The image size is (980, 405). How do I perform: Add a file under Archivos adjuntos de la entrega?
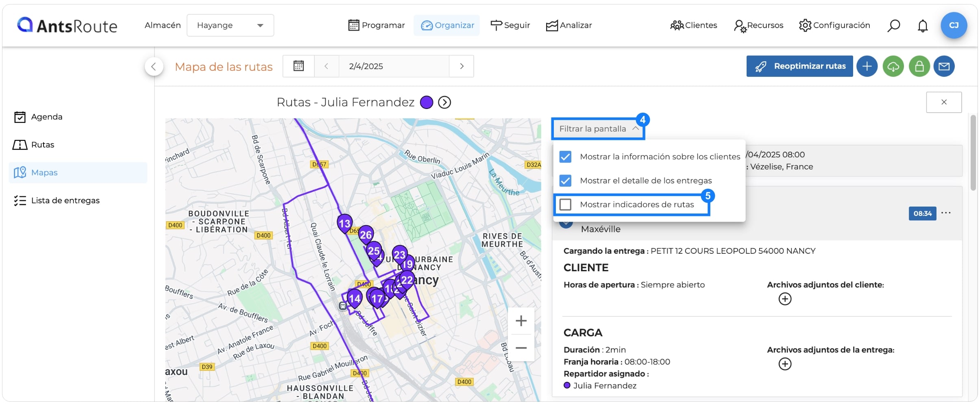point(785,364)
